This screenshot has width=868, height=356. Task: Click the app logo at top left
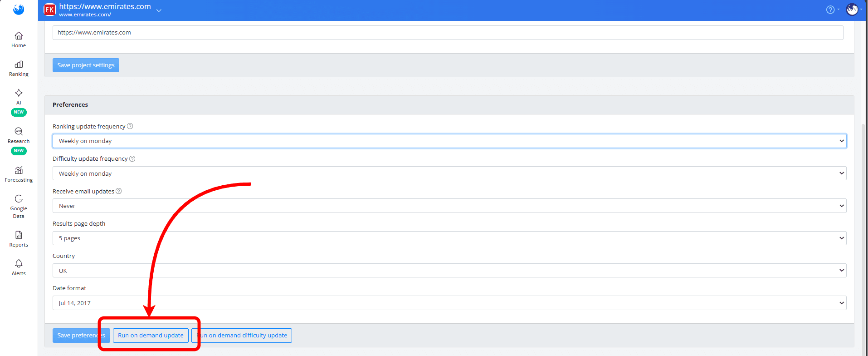pos(19,9)
